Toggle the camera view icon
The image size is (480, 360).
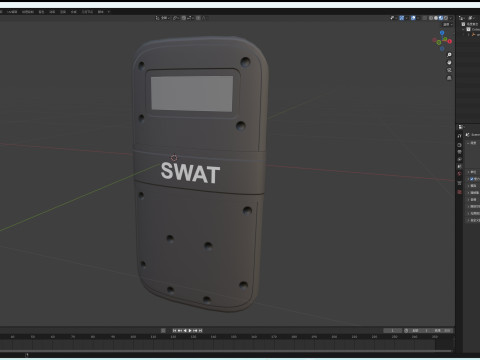[449, 70]
